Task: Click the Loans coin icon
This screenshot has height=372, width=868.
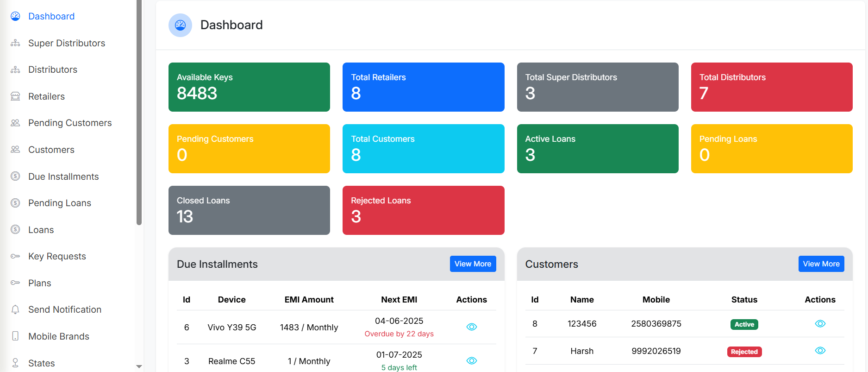Action: [15, 229]
